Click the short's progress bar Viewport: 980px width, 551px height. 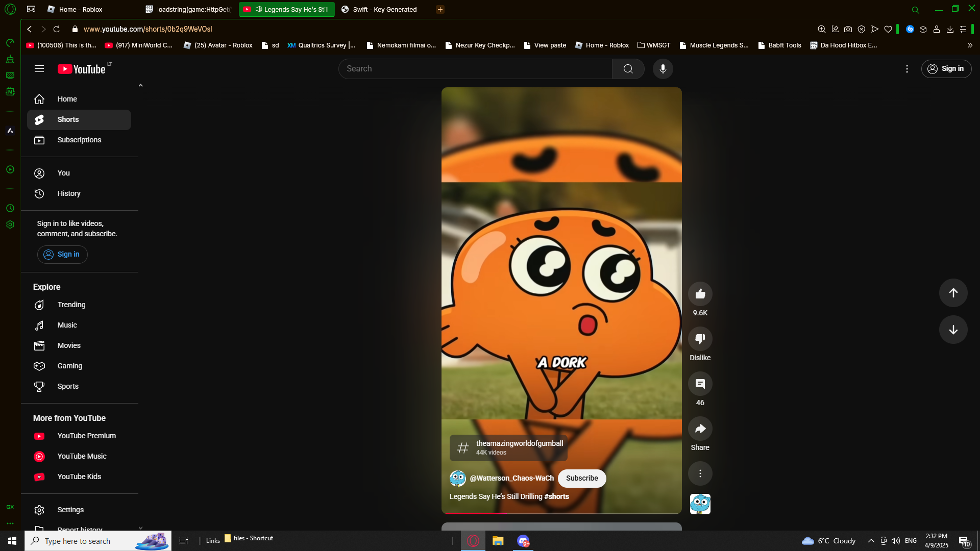(561, 513)
